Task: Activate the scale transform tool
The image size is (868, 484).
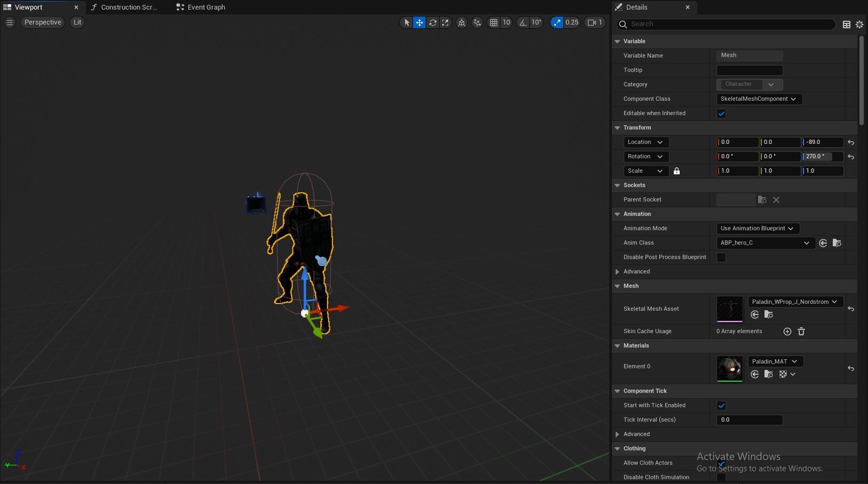Action: tap(445, 22)
